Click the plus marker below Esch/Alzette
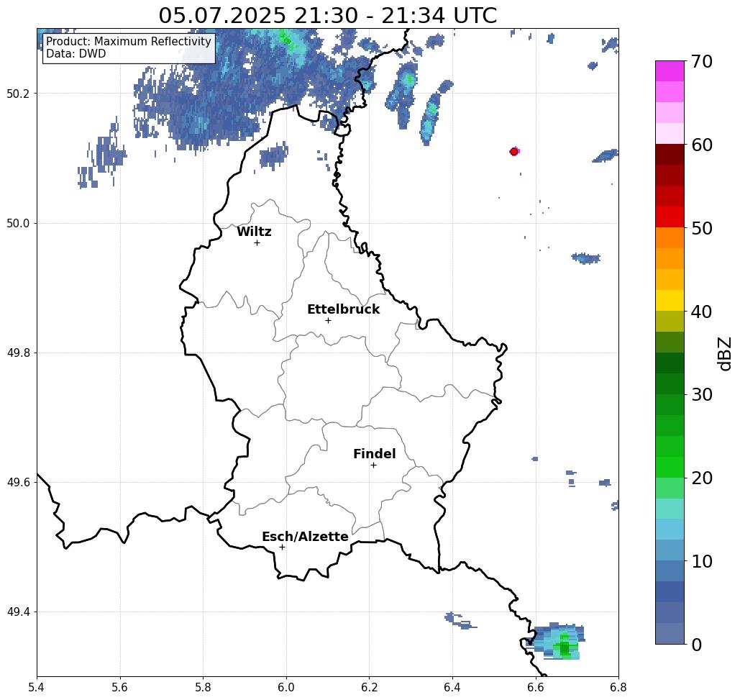The height and width of the screenshot is (700, 740). pyautogui.click(x=282, y=547)
